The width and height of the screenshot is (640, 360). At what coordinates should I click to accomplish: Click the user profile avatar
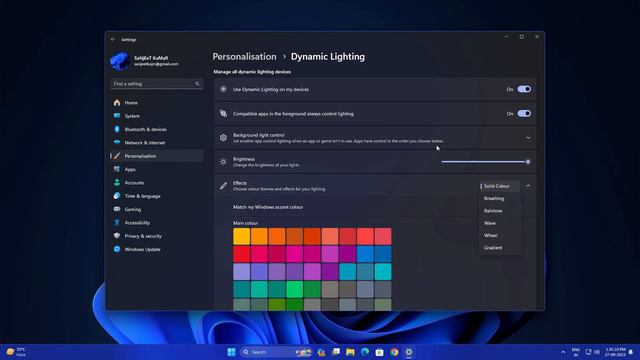pyautogui.click(x=120, y=61)
